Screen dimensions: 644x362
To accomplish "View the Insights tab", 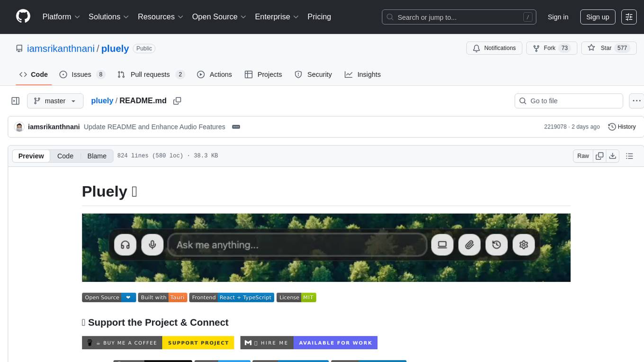I will pyautogui.click(x=363, y=74).
